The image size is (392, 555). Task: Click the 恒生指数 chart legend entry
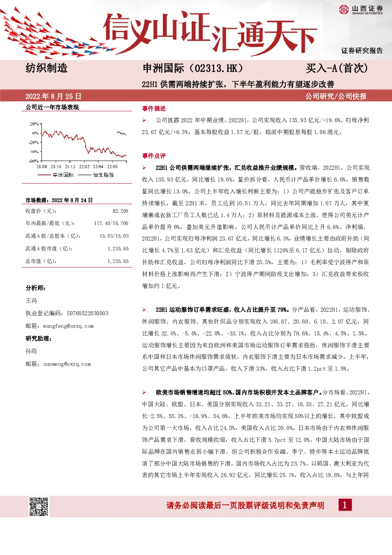tap(96, 175)
